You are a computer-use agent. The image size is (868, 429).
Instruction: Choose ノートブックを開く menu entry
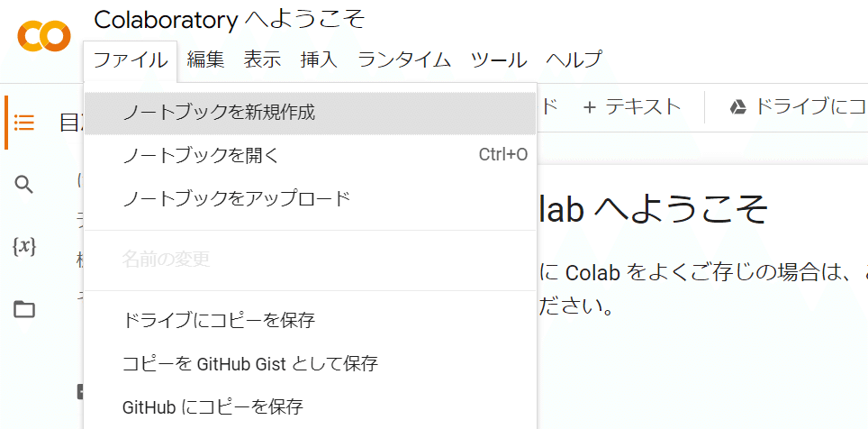coord(201,155)
